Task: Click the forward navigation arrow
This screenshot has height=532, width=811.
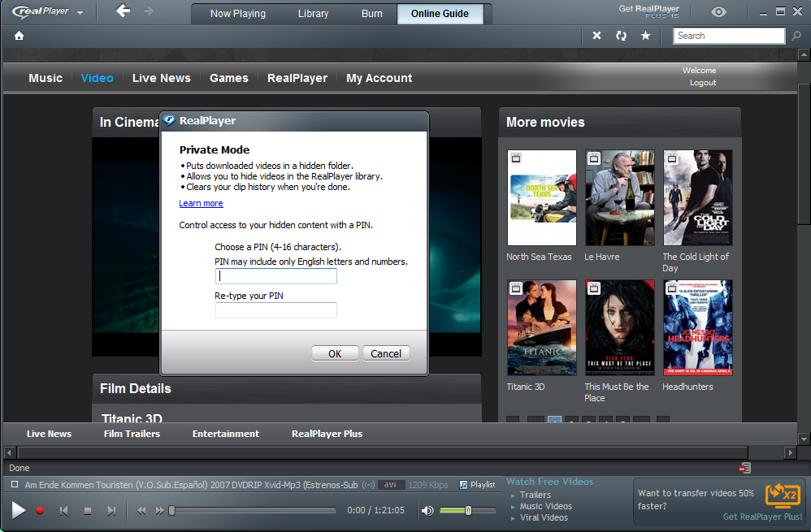Action: (149, 11)
